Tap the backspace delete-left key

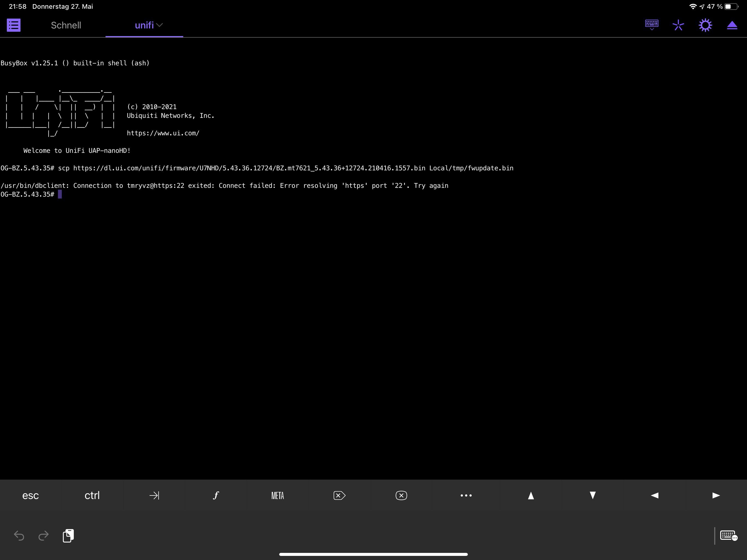[x=339, y=495]
